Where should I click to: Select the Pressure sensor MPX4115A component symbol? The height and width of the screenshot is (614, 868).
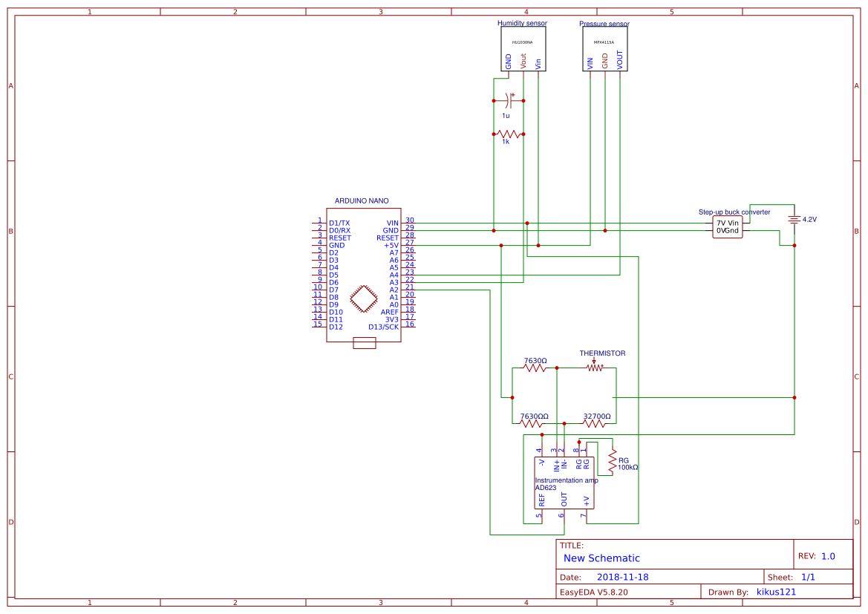[x=606, y=48]
